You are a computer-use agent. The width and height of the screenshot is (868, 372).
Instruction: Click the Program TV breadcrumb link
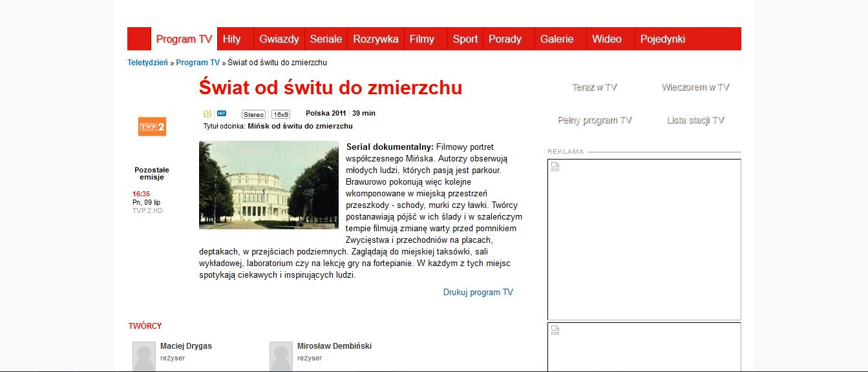click(198, 63)
